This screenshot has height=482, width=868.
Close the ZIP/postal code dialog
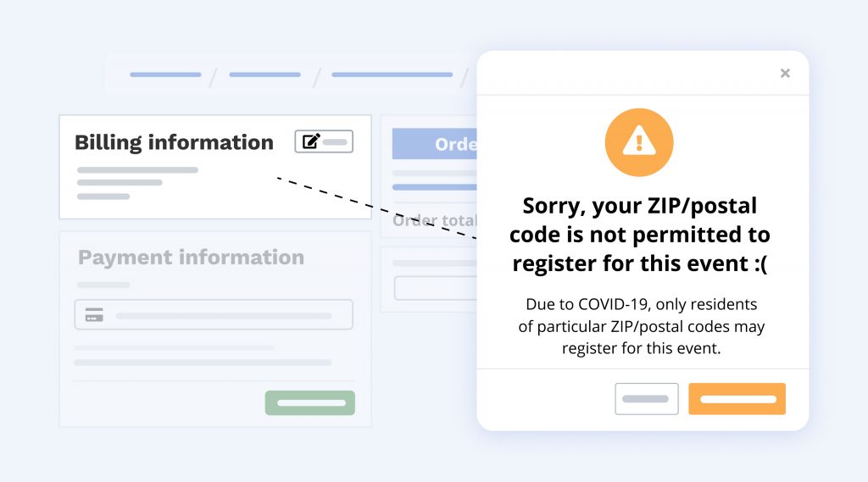(785, 74)
